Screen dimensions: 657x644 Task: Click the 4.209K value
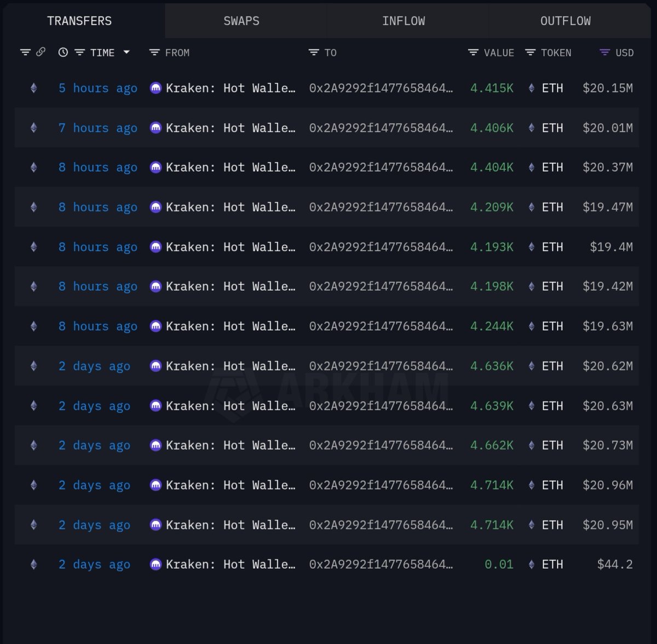[x=492, y=208]
